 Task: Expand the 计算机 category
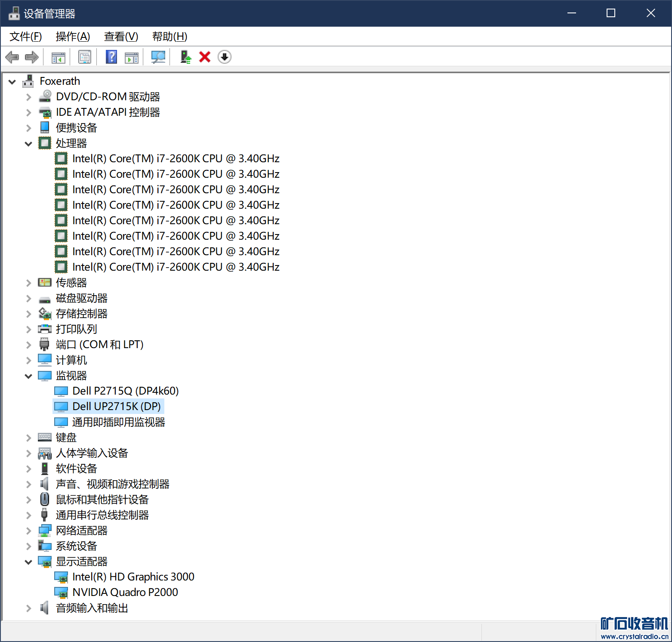[x=28, y=360]
